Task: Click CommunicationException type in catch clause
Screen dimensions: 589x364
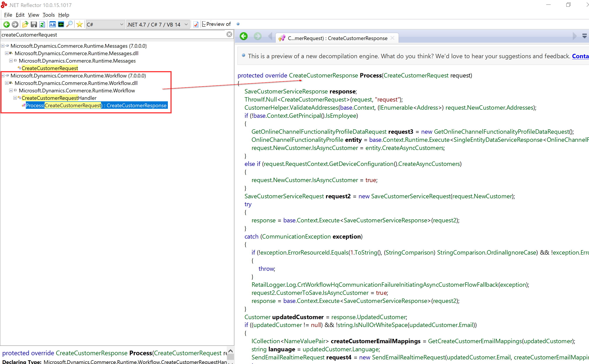Action: point(296,236)
